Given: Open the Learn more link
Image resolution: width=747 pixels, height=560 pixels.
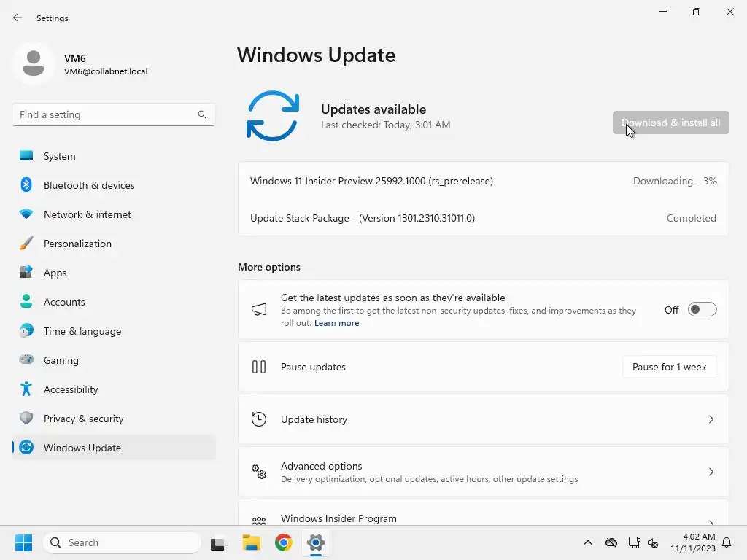Looking at the screenshot, I should coord(336,323).
